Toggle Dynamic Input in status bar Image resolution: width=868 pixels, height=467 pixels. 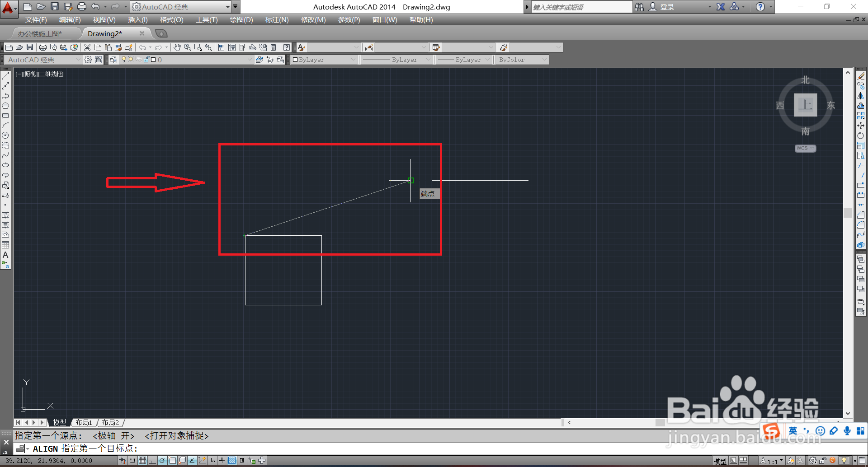coord(212,461)
